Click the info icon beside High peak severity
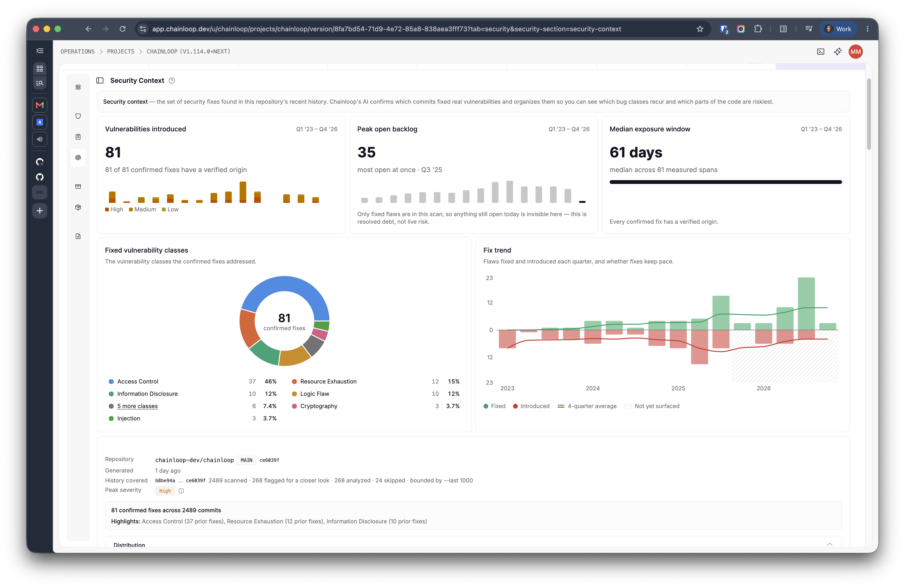 (x=181, y=491)
